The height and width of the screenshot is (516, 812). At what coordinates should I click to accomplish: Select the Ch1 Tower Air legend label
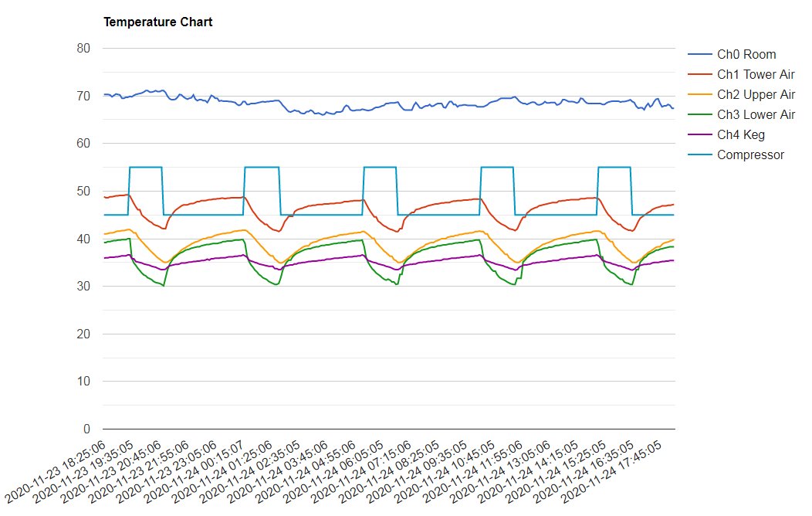(x=756, y=75)
